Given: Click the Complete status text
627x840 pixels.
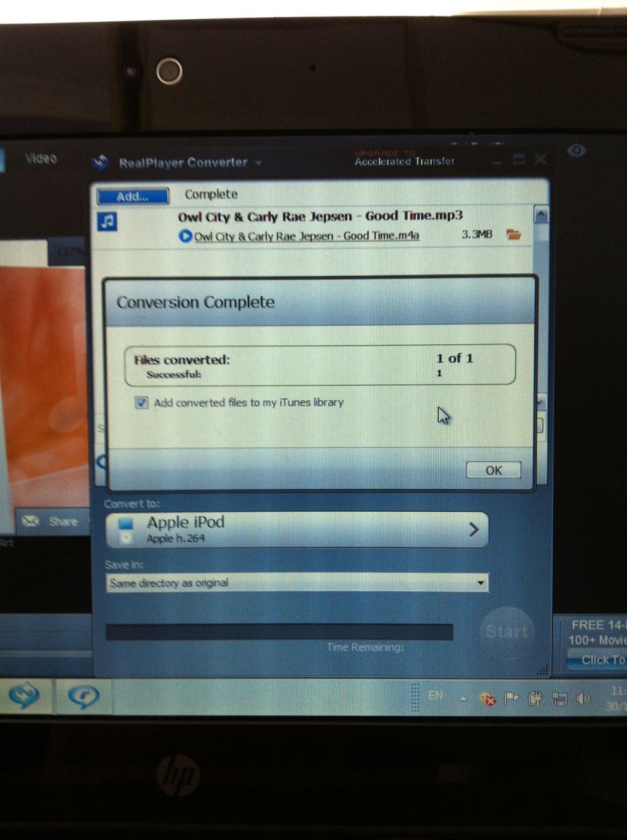Looking at the screenshot, I should point(211,194).
